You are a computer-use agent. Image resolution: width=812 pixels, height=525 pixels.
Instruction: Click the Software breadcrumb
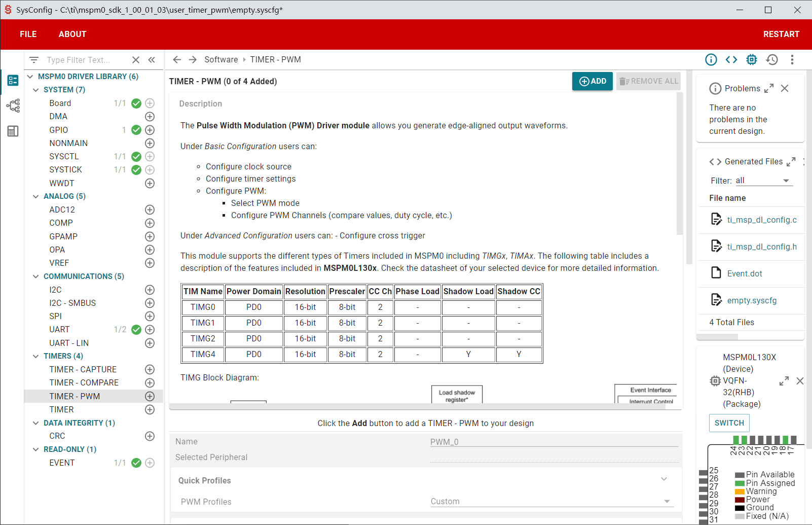pyautogui.click(x=221, y=60)
